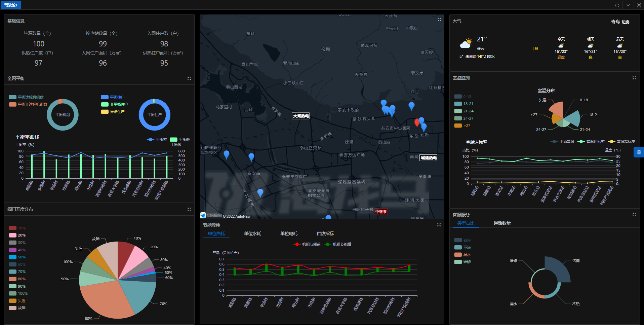Toggle the 非平衡住户 legend item

coord(115,104)
